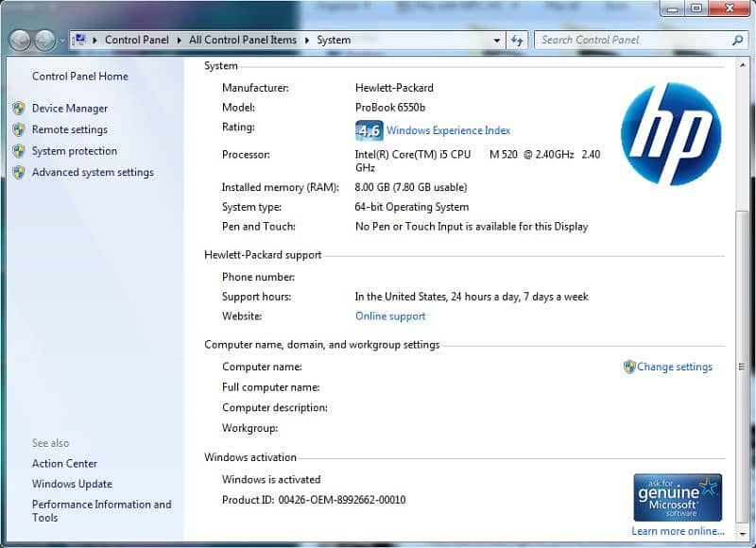Open Control Panel Home link
This screenshot has width=756, height=548.
(79, 77)
